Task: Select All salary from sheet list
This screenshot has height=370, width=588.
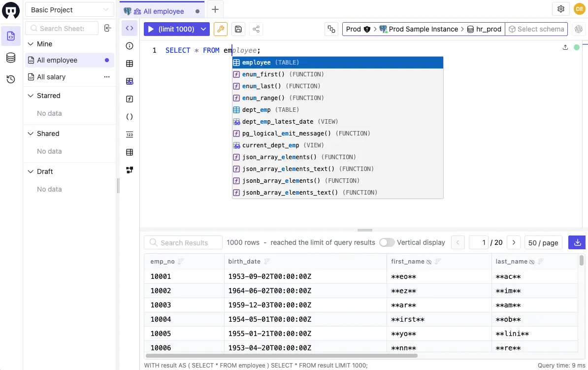Action: [x=51, y=77]
